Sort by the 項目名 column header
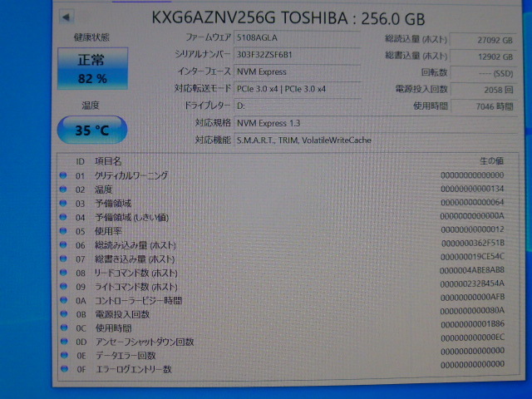Viewport: 532px width, 399px height. click(108, 161)
